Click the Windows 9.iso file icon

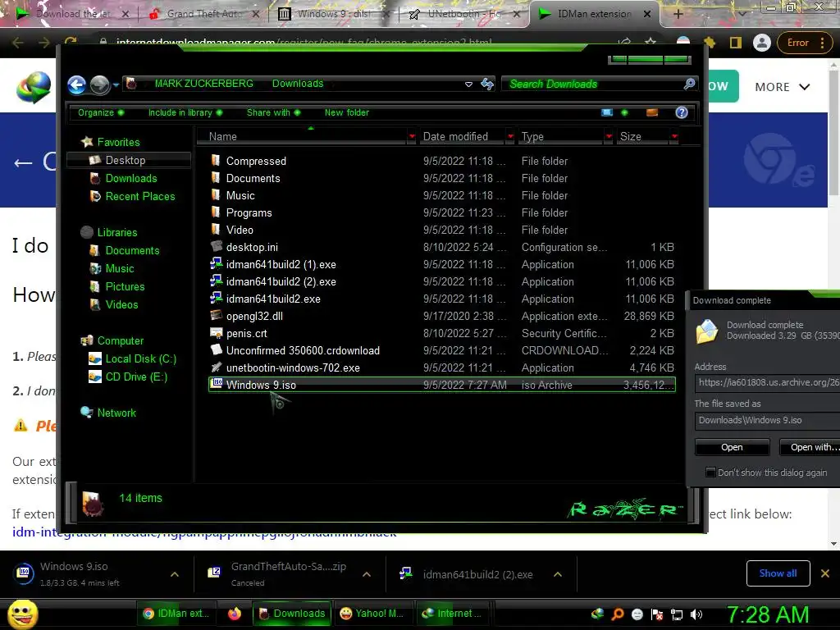click(217, 384)
